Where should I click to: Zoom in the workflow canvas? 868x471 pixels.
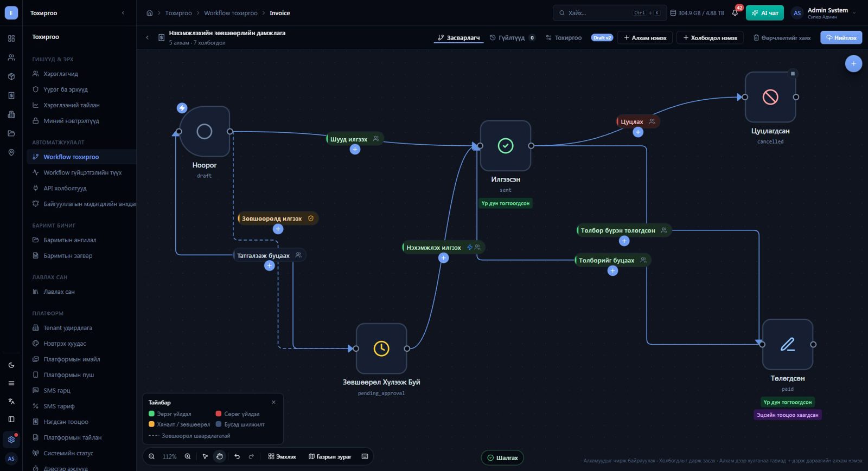pos(188,456)
